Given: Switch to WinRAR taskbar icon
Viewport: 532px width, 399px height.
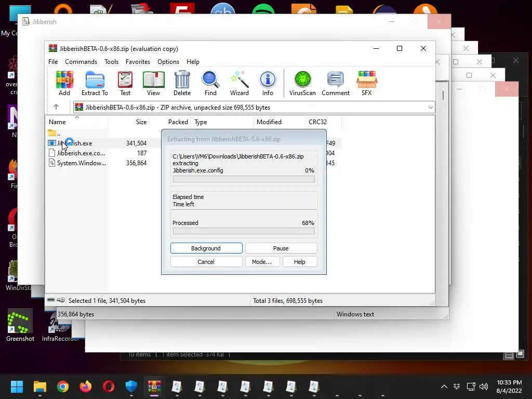Looking at the screenshot, I should coord(154,387).
